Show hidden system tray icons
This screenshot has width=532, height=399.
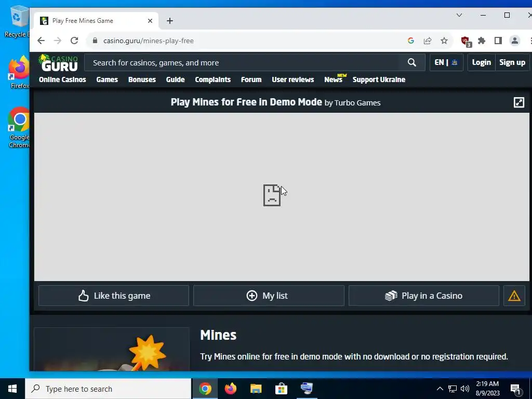tap(440, 389)
